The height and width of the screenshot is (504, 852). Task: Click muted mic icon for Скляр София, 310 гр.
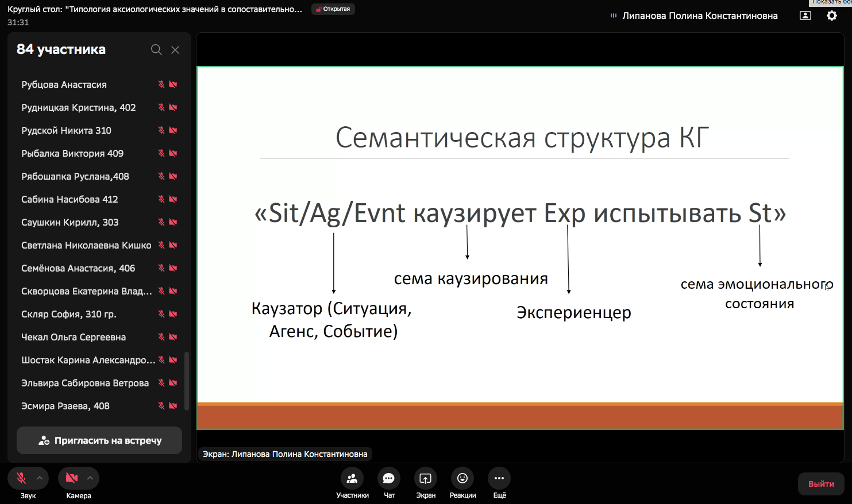coord(161,314)
